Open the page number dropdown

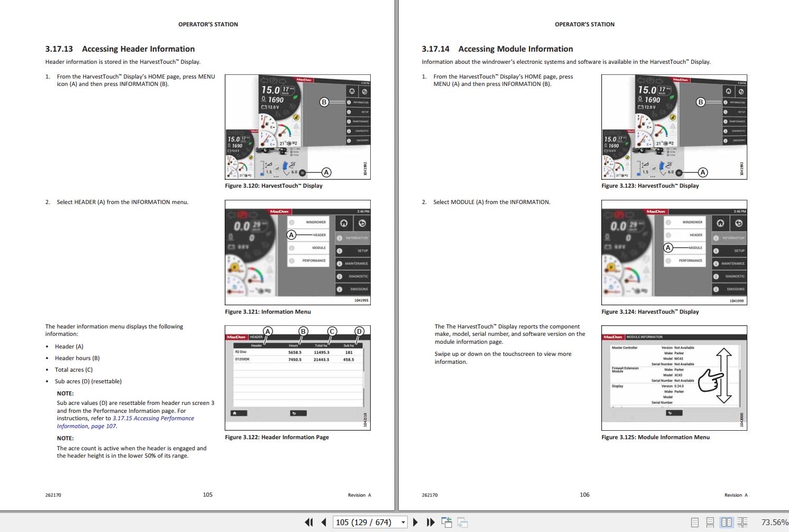coord(402,522)
